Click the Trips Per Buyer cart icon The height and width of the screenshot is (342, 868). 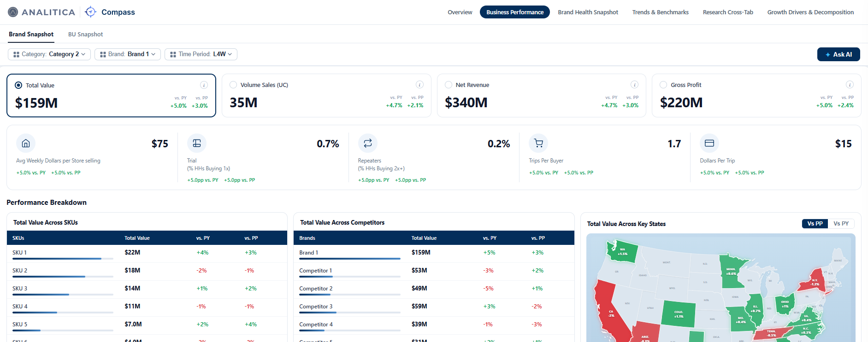[538, 143]
